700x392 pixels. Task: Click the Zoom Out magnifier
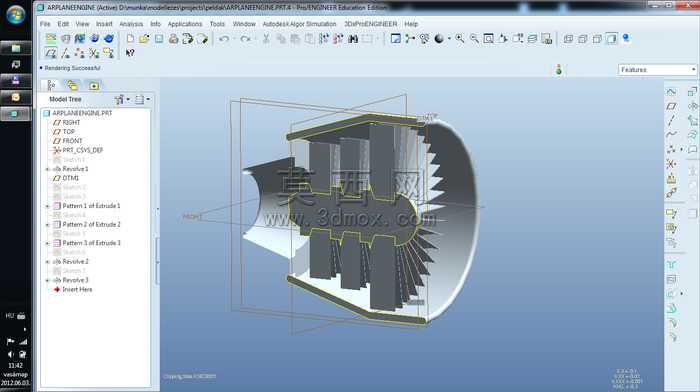(x=474, y=39)
